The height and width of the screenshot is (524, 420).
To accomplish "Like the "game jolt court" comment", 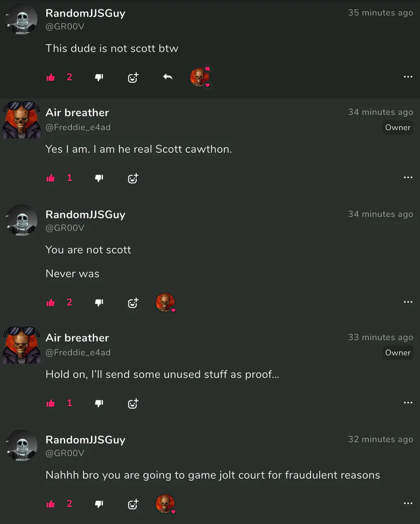I will [51, 504].
